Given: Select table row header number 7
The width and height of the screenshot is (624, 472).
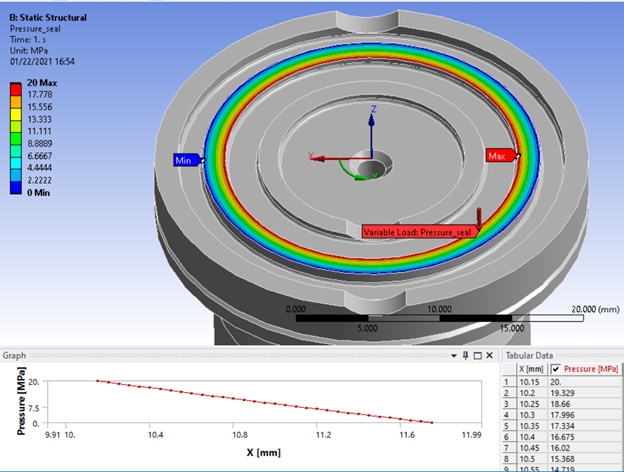Looking at the screenshot, I should [509, 448].
